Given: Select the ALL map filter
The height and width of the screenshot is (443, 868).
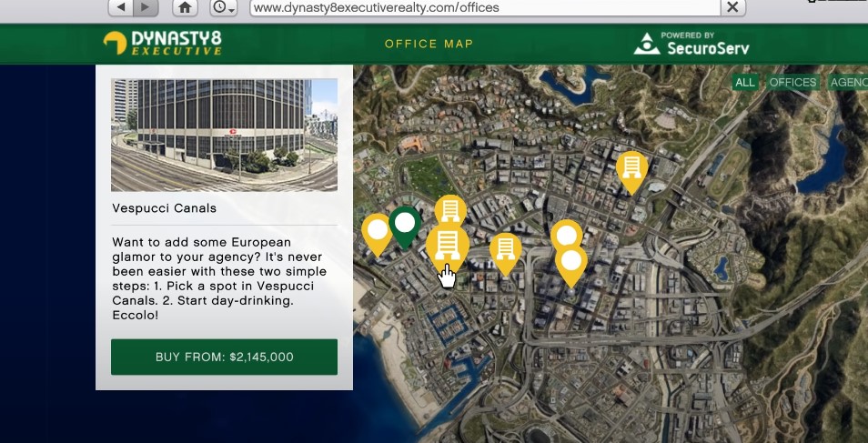Looking at the screenshot, I should click(745, 83).
